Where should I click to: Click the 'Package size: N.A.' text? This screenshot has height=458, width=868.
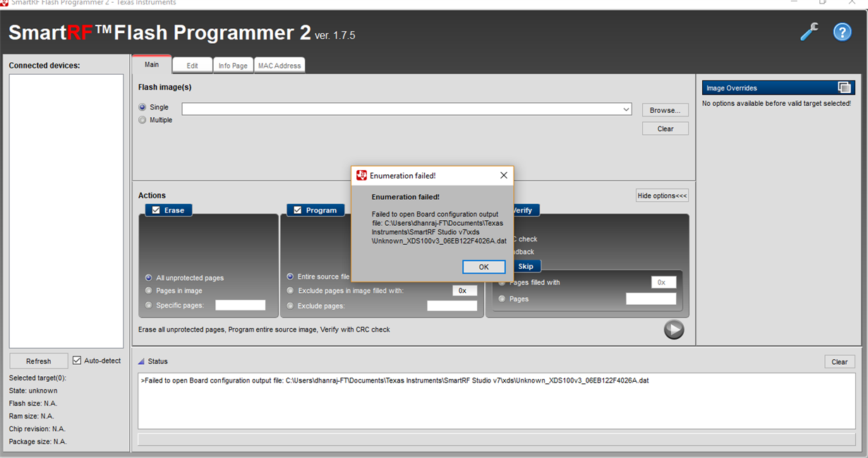pos(38,441)
